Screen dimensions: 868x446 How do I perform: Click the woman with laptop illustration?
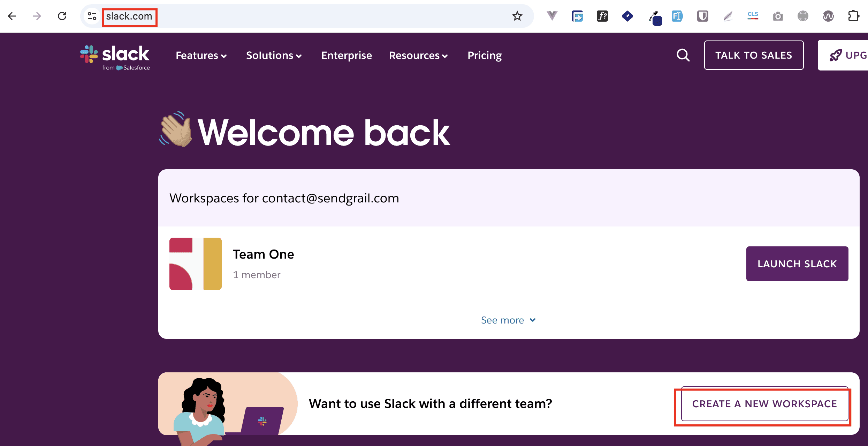point(227,408)
